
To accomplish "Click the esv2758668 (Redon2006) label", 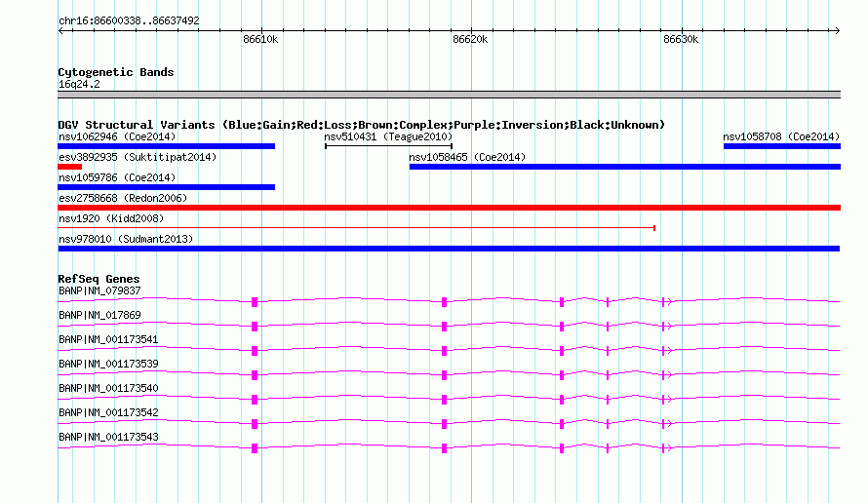I will click(x=123, y=198).
